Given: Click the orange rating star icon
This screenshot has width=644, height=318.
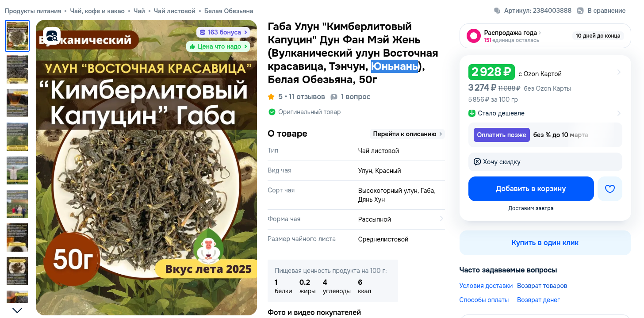Looking at the screenshot, I should point(271,97).
